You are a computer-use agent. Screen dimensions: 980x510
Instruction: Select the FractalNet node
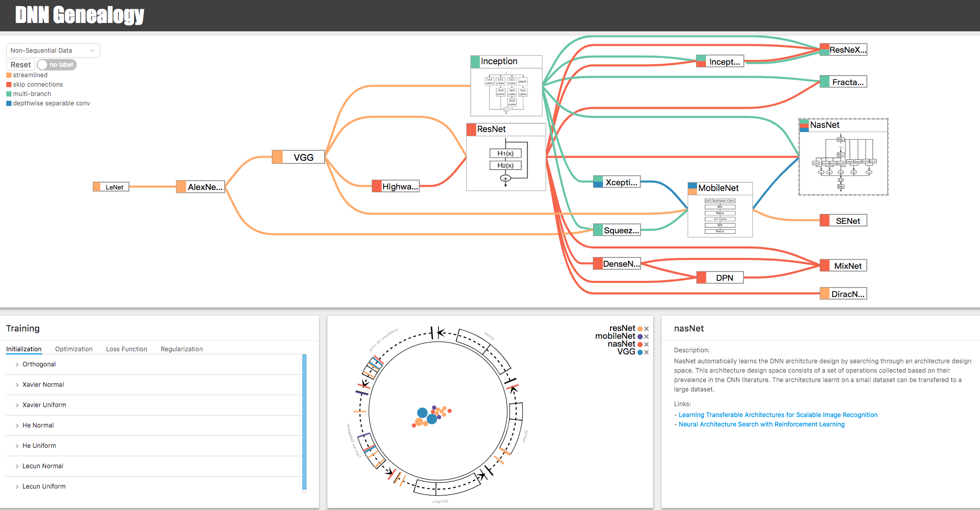(x=843, y=82)
